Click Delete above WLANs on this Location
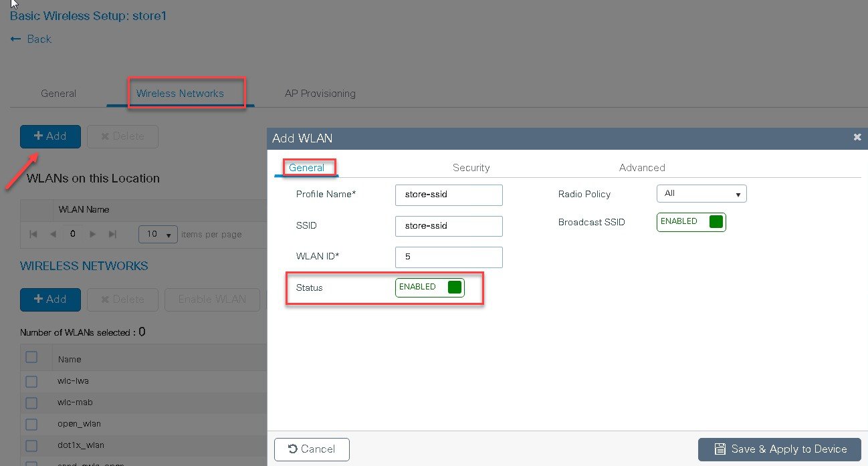The width and height of the screenshot is (868, 466). click(122, 136)
